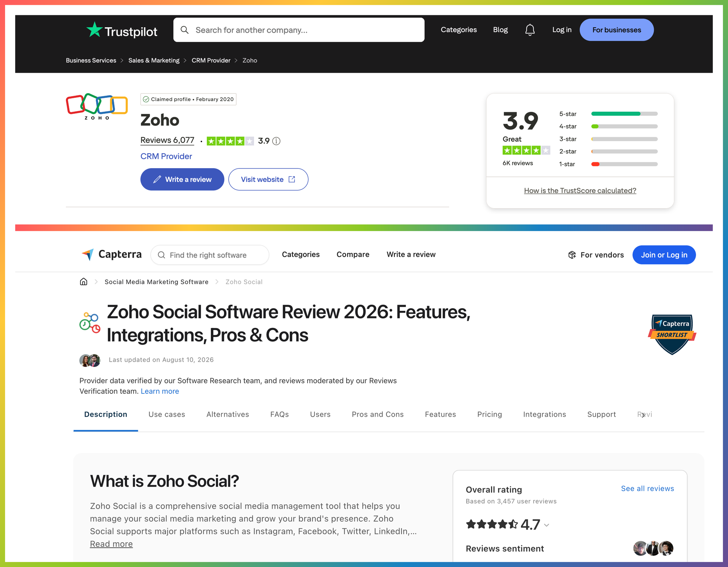Open Trustpilot notifications bell
The image size is (728, 567).
530,30
